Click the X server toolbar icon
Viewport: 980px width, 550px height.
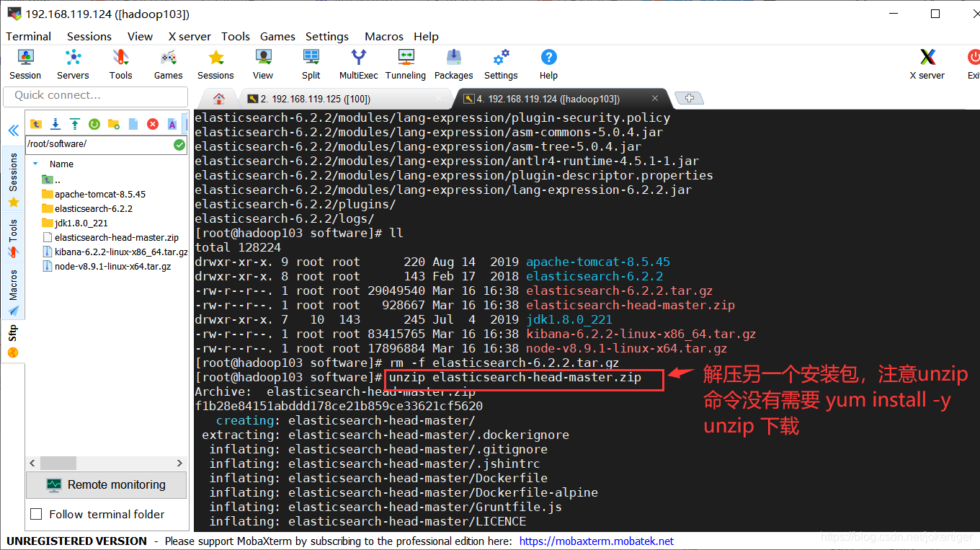(927, 64)
